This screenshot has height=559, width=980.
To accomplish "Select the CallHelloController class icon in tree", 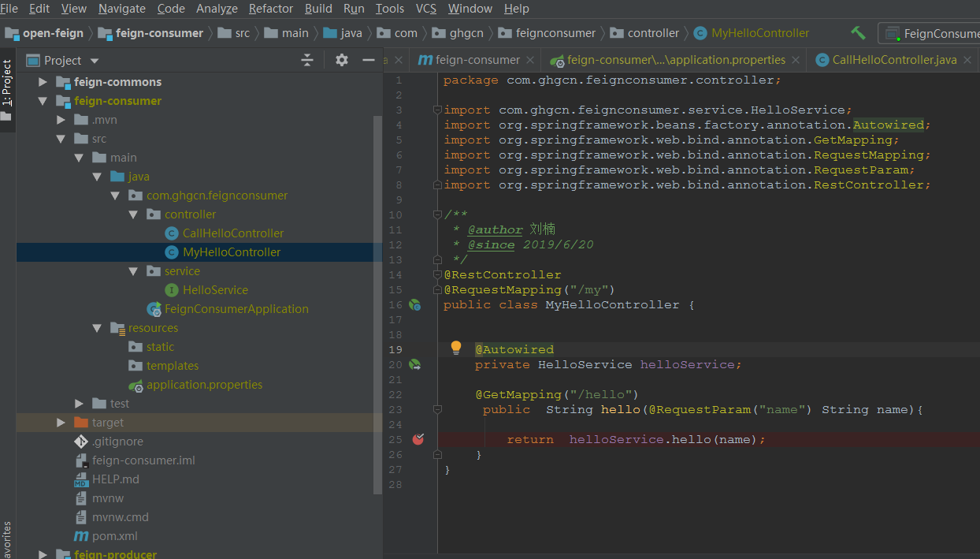I will [171, 233].
